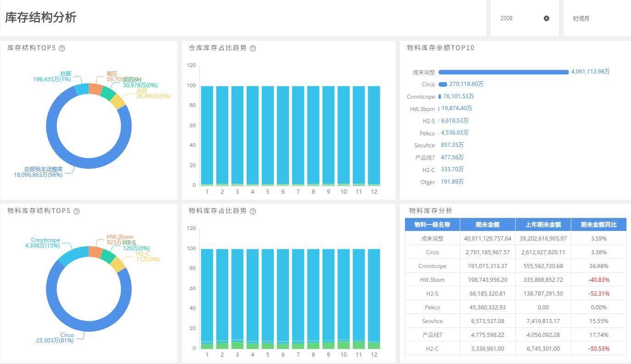Click the help icon next to 物料库存占比趋势
631x364 pixels.
click(x=253, y=211)
